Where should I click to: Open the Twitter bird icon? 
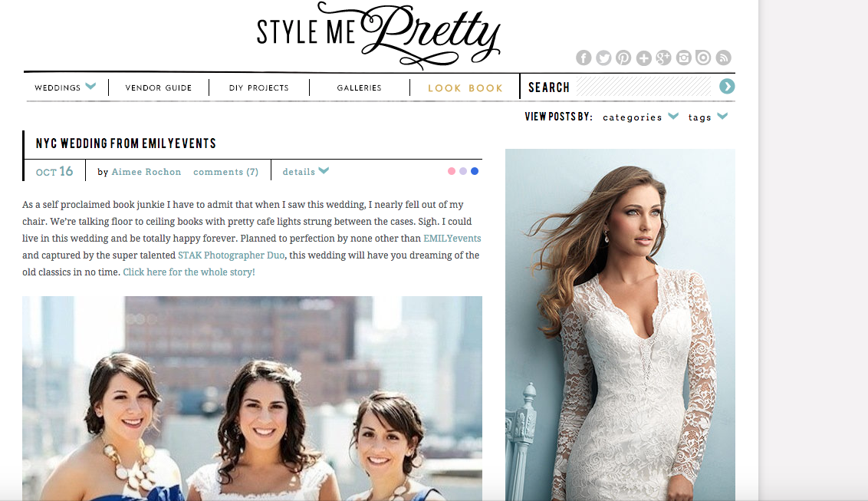[603, 58]
